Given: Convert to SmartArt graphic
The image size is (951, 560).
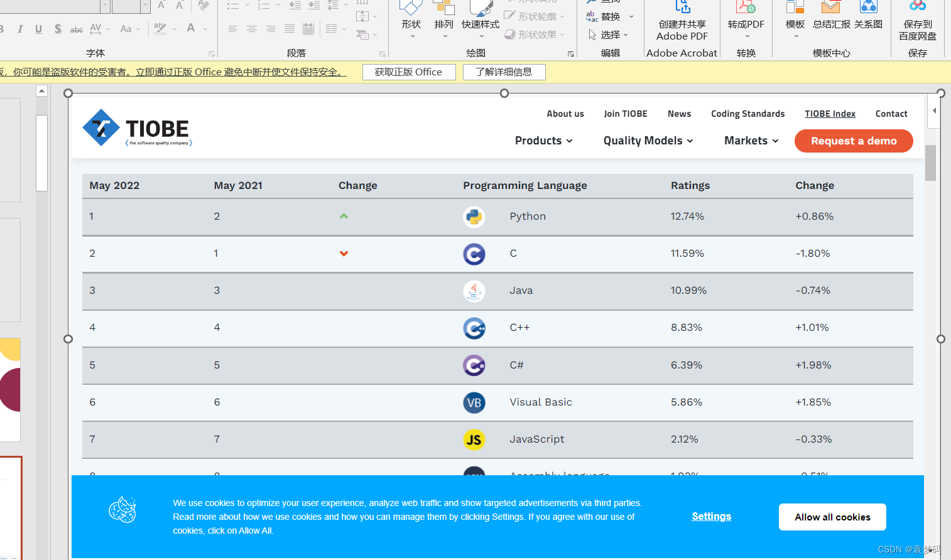Looking at the screenshot, I should (x=366, y=35).
